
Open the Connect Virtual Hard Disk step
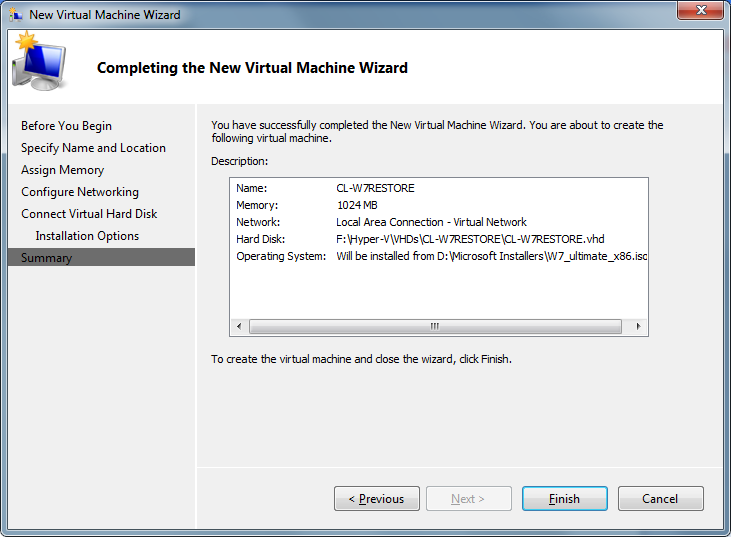coord(89,214)
